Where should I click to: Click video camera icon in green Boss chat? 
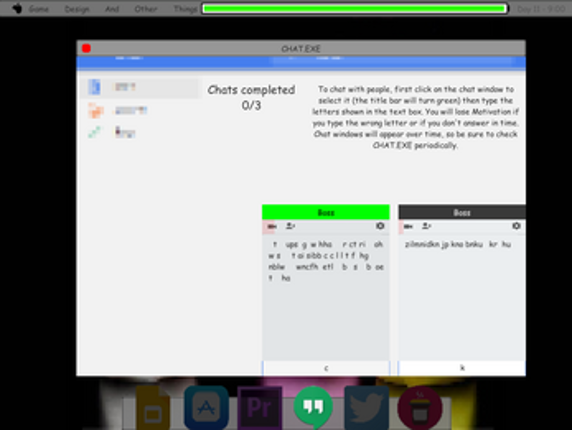271,226
